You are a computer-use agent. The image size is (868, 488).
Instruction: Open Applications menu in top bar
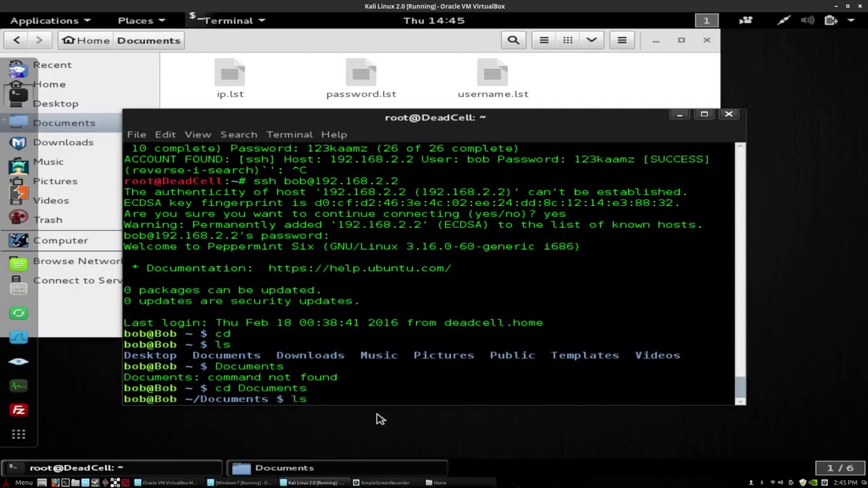pyautogui.click(x=52, y=20)
